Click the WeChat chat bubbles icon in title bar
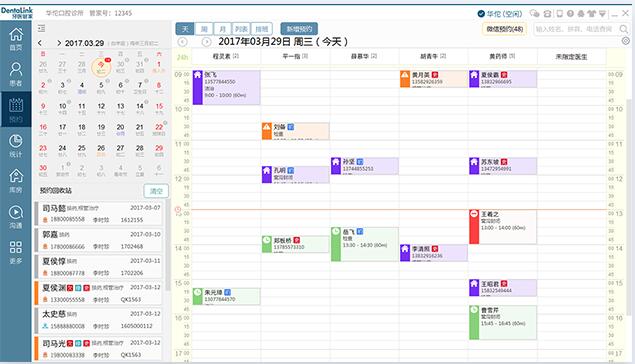The width and height of the screenshot is (635, 364). (x=535, y=14)
